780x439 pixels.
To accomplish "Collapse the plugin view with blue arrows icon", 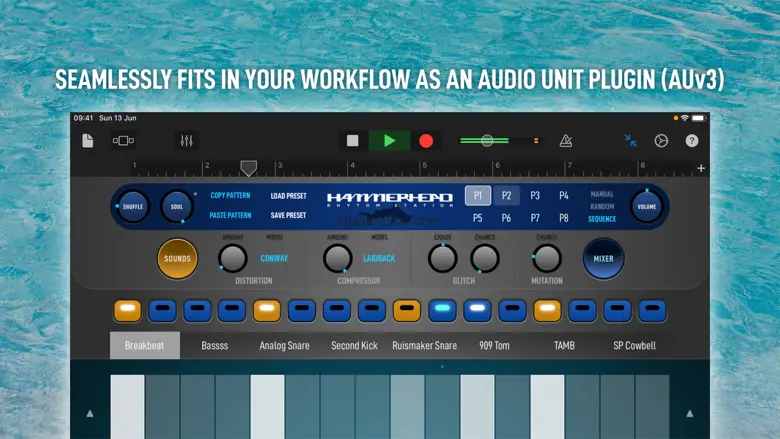I will click(630, 140).
